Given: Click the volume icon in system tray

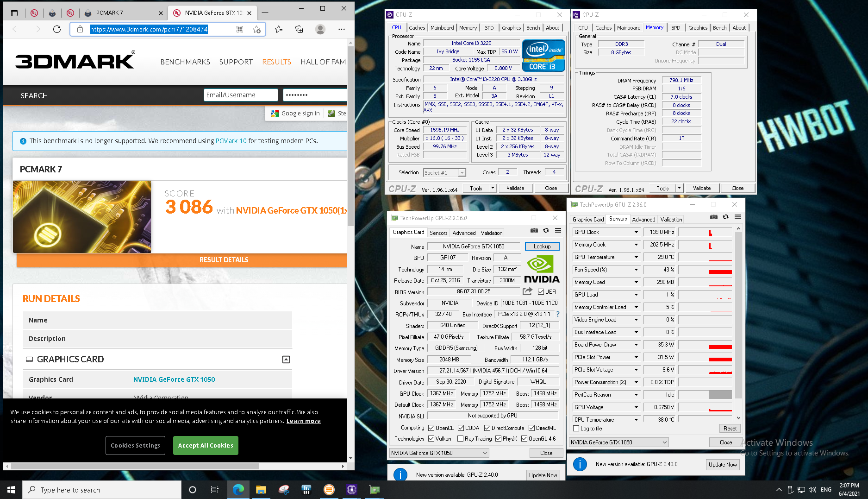Looking at the screenshot, I should (x=813, y=490).
